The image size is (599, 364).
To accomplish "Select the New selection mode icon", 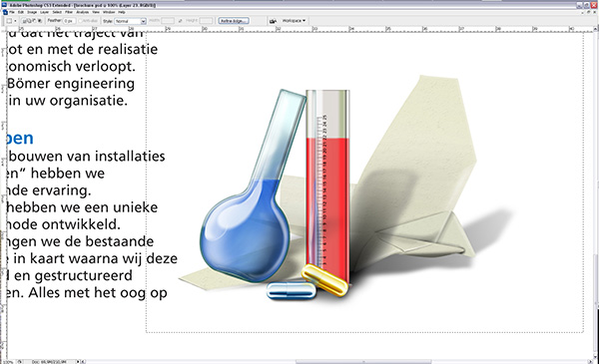I will click(x=24, y=21).
